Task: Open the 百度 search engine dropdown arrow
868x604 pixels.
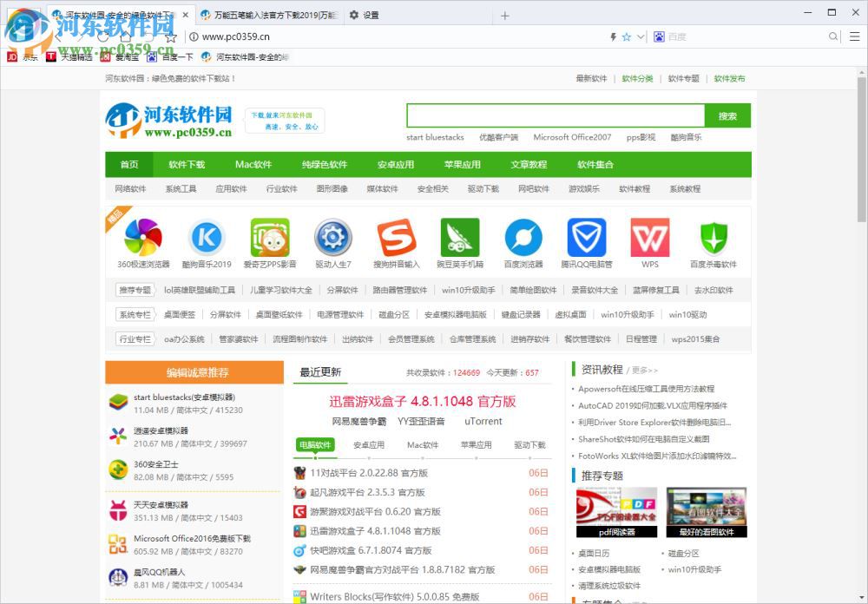Action: pos(640,36)
